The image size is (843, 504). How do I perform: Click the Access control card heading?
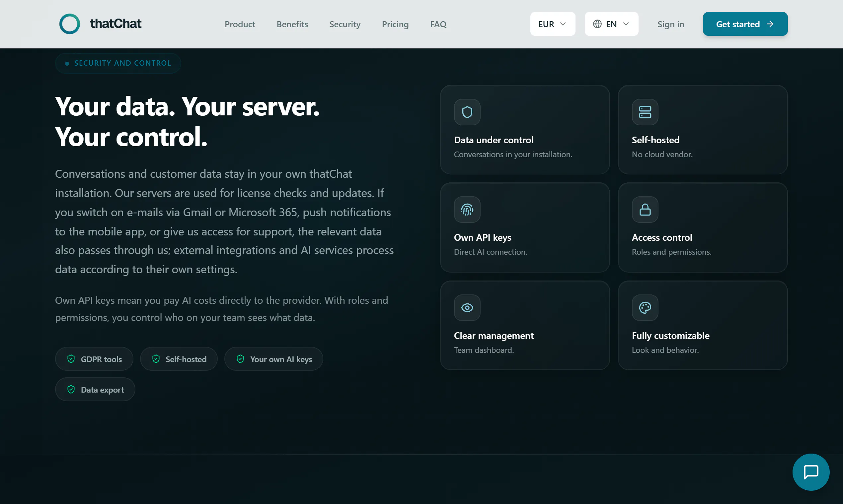[662, 237]
